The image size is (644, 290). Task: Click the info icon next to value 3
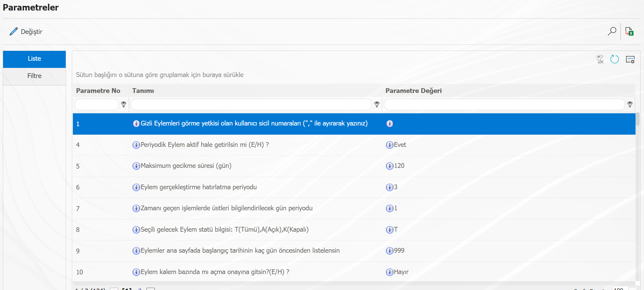tap(390, 187)
